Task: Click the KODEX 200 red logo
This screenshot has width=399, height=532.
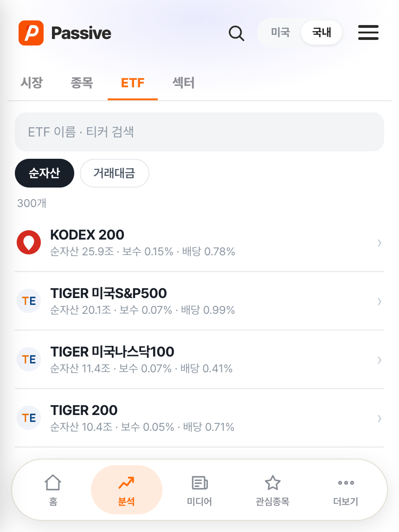Action: pyautogui.click(x=29, y=242)
